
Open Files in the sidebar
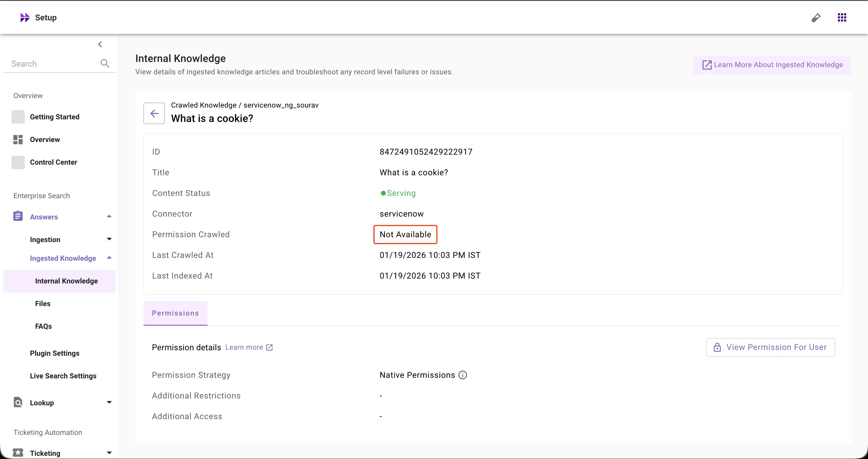click(x=43, y=304)
